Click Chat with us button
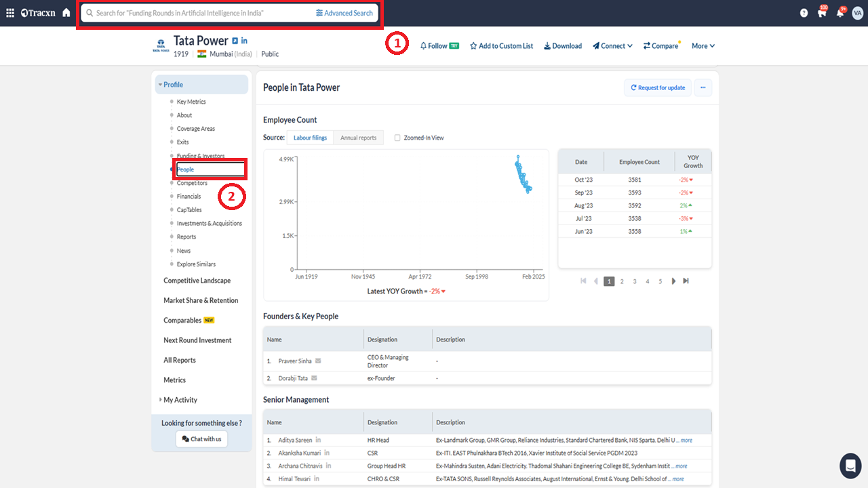Viewport: 868px width, 488px height. pos(201,439)
